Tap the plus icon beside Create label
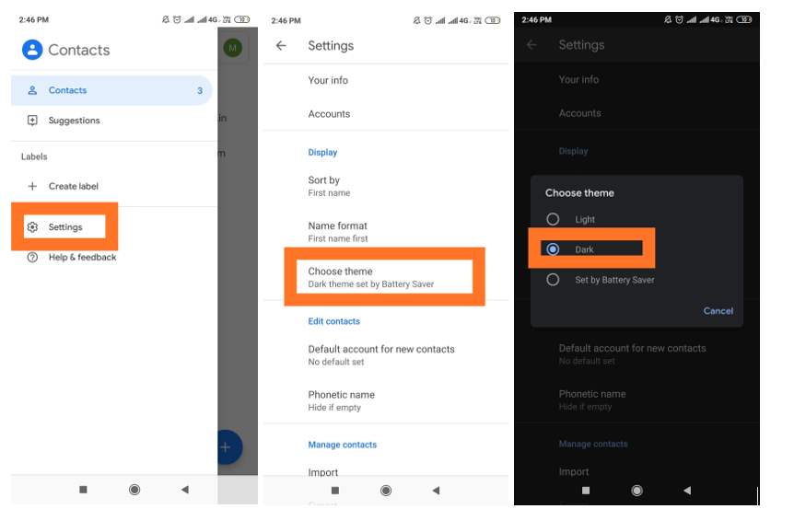This screenshot has width=794, height=532. point(32,186)
